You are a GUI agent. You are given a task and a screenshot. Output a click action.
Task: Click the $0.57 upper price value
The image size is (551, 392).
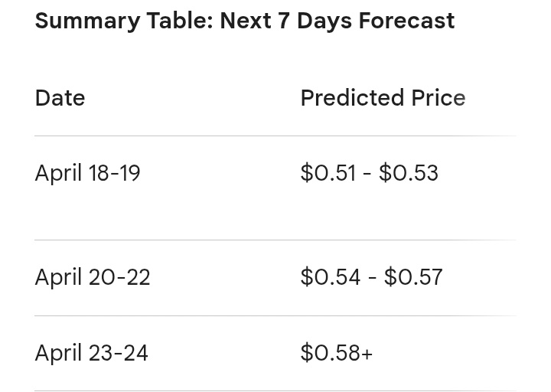pos(413,277)
